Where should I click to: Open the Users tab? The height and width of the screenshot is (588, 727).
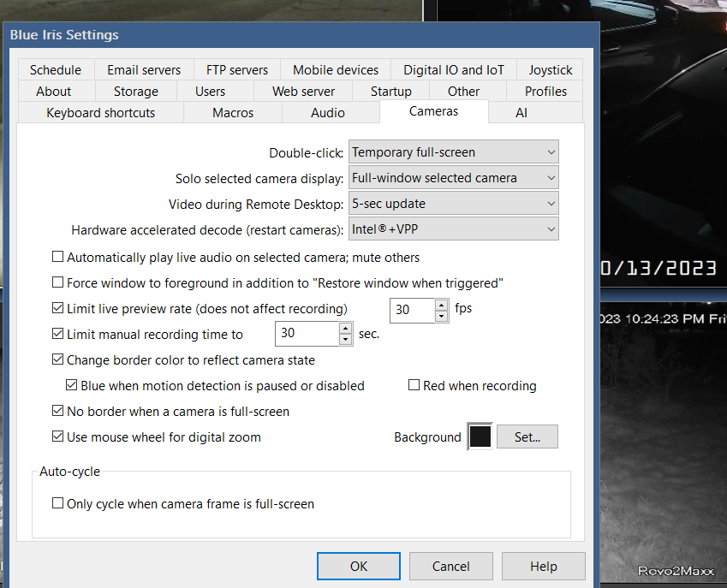coord(210,92)
